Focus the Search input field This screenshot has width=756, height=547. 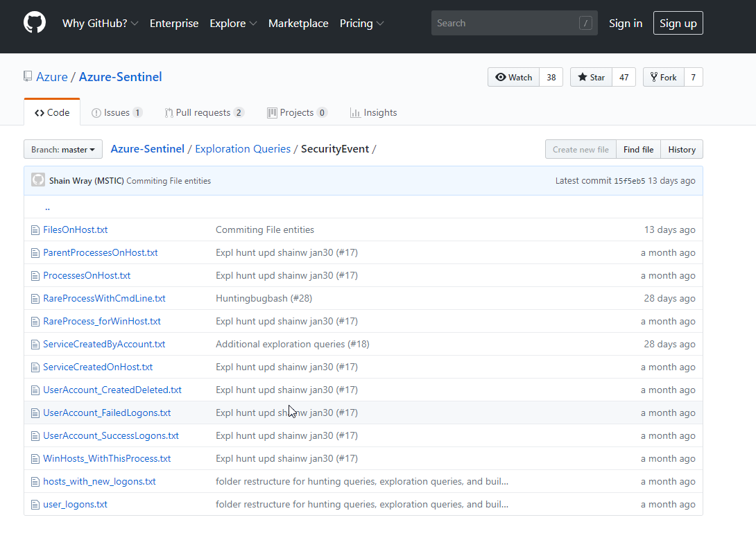[x=515, y=23]
